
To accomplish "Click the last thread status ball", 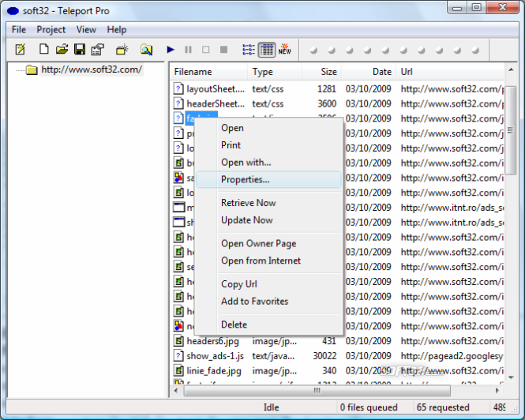I will coord(475,51).
